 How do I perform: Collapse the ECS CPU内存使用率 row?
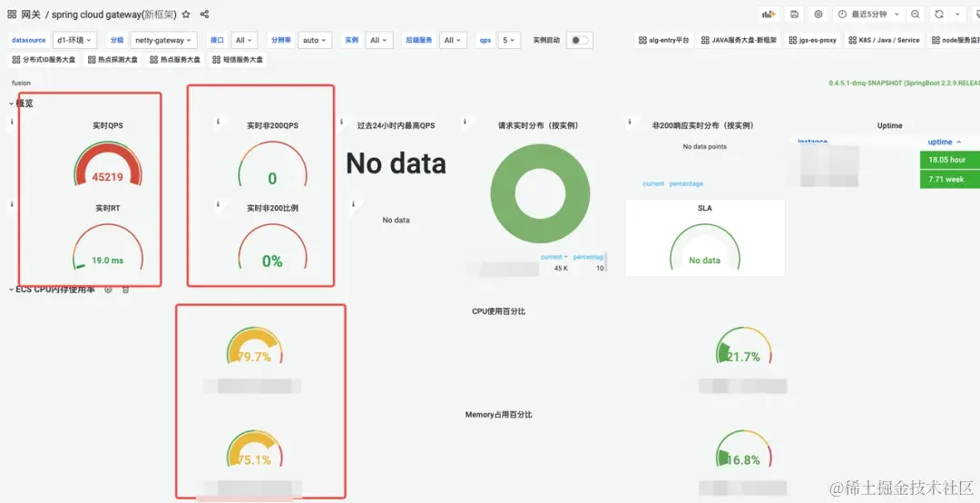(51, 290)
